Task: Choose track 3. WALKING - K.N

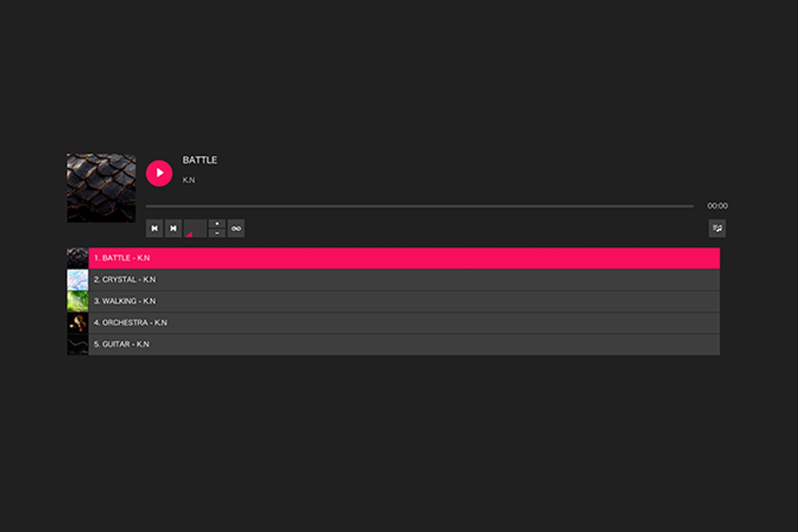Action: pyautogui.click(x=404, y=301)
